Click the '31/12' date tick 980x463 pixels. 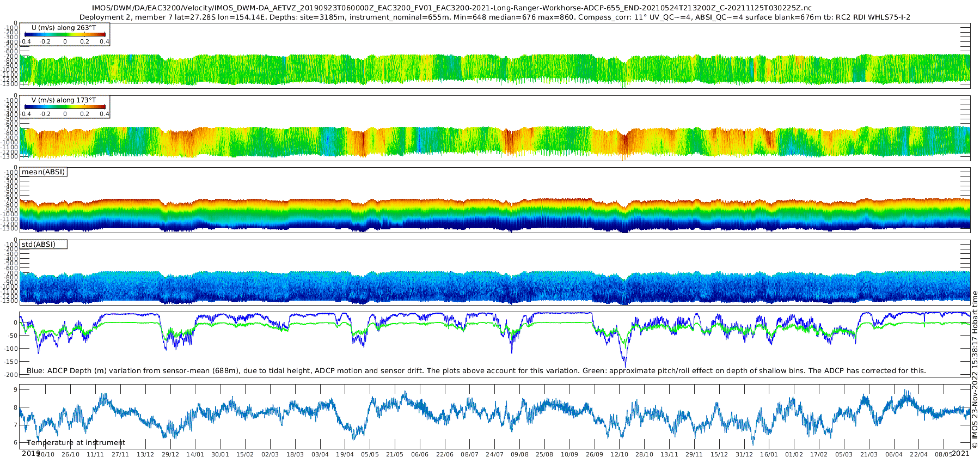click(744, 454)
